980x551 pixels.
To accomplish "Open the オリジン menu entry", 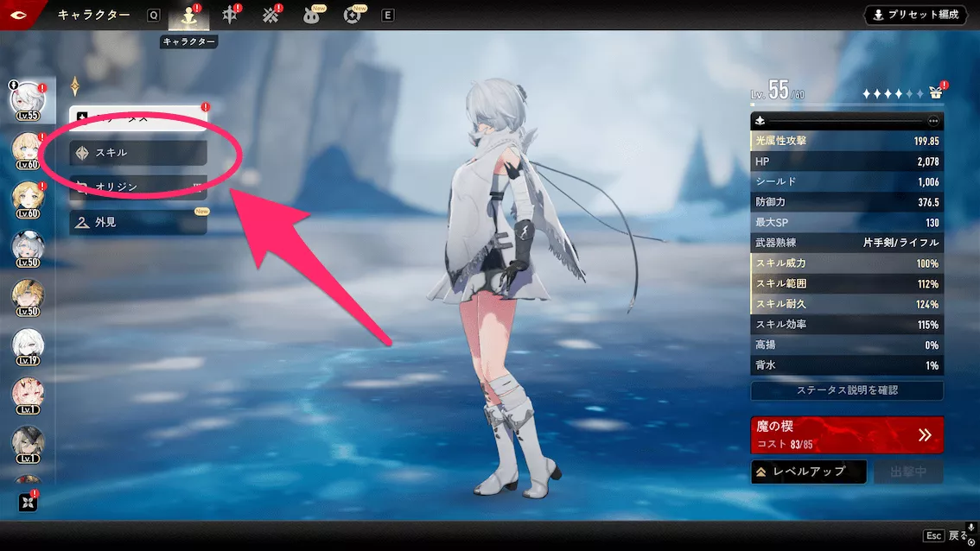I will click(138, 187).
